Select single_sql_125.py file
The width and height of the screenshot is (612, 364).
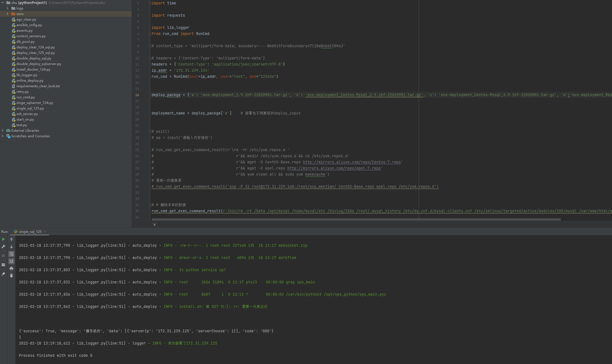30,108
